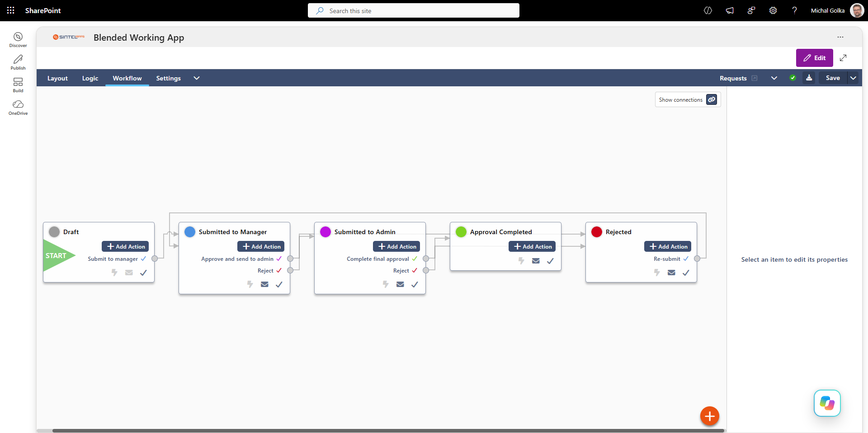Click envelope icon in Approval Completed step

pyautogui.click(x=536, y=261)
